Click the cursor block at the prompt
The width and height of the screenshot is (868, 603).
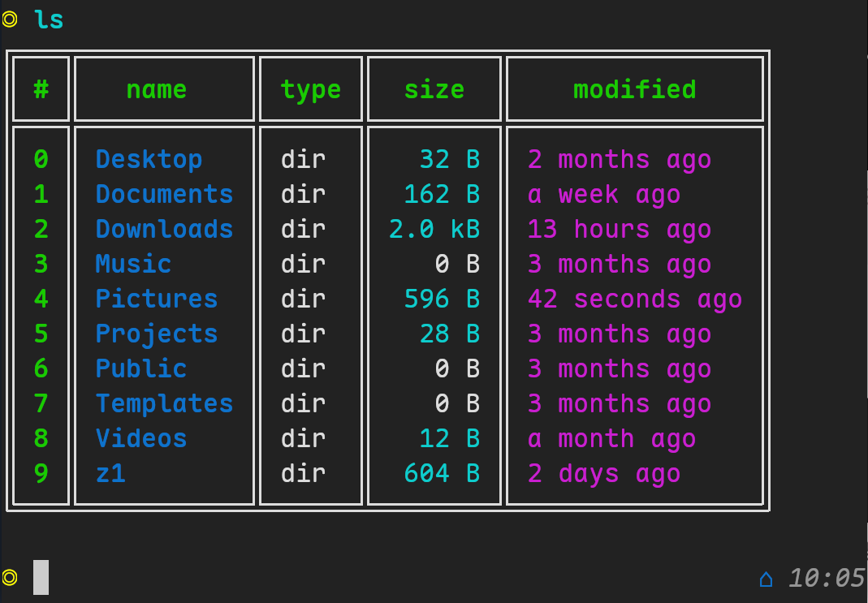[x=41, y=577]
